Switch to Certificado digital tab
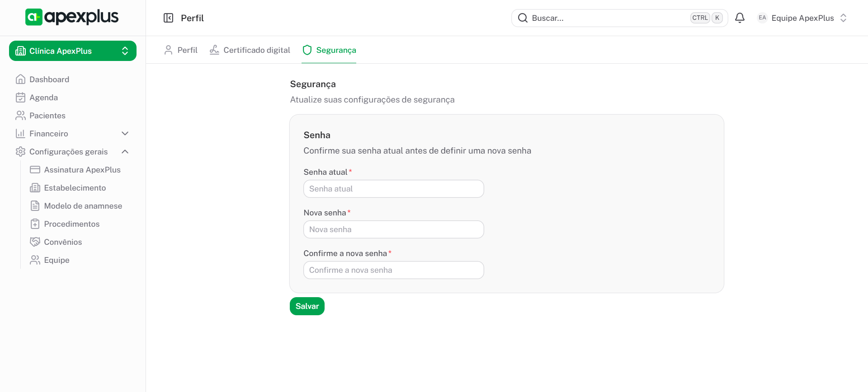 tap(250, 50)
